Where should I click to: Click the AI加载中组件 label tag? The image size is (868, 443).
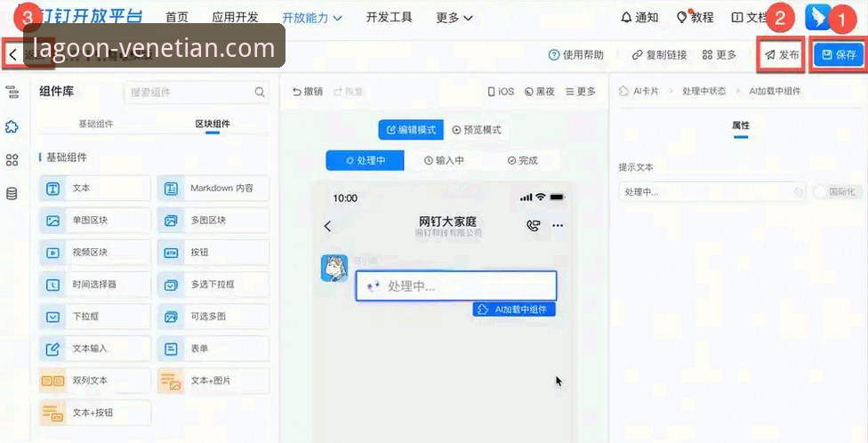514,310
